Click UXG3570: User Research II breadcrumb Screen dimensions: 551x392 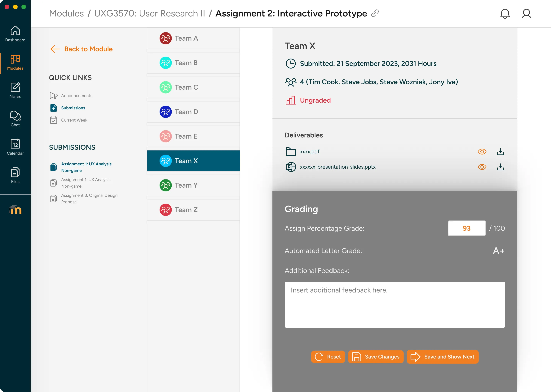point(149,13)
